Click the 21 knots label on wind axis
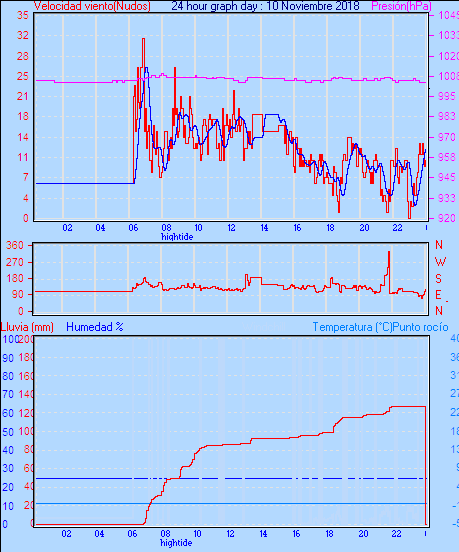Viewport: 459px width, 552px height. [x=23, y=96]
